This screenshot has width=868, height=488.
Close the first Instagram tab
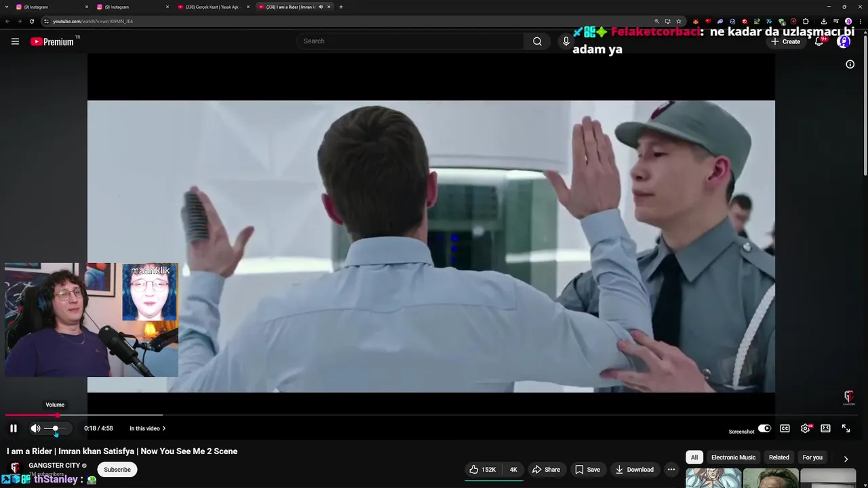tap(87, 7)
